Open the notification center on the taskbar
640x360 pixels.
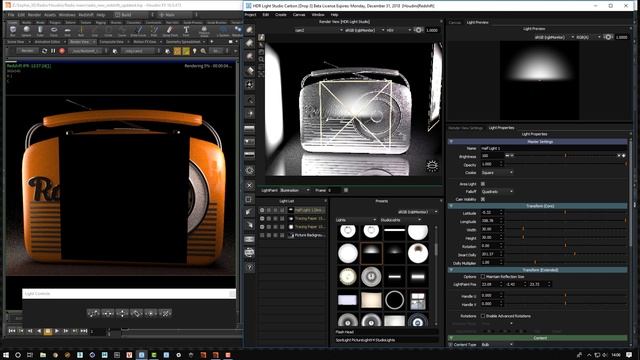pos(629,355)
